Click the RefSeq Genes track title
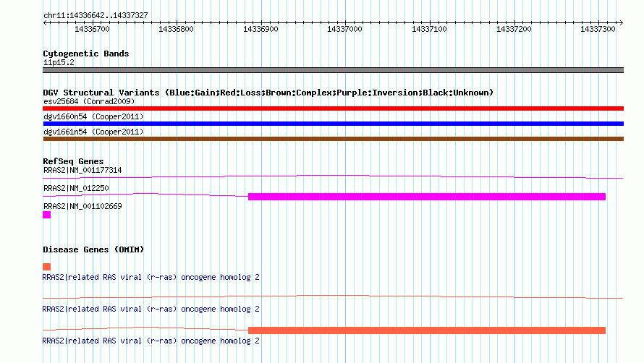The width and height of the screenshot is (644, 363). pyautogui.click(x=73, y=161)
